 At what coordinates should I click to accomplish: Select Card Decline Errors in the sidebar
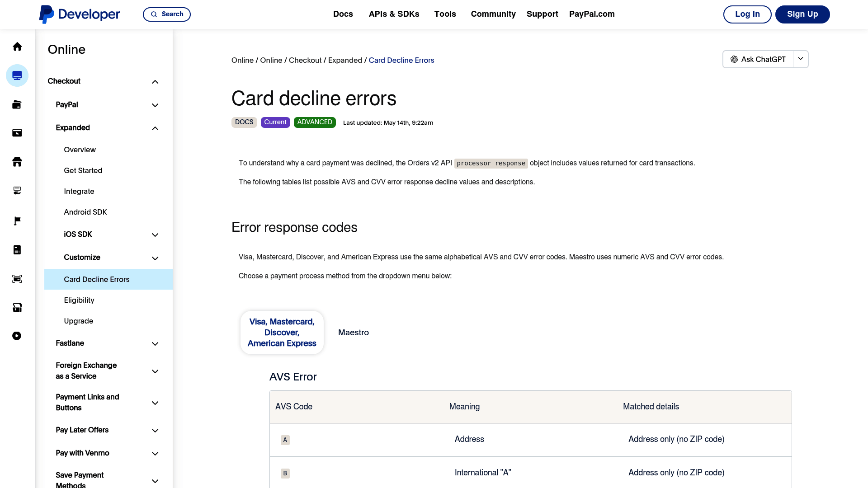pyautogui.click(x=108, y=279)
